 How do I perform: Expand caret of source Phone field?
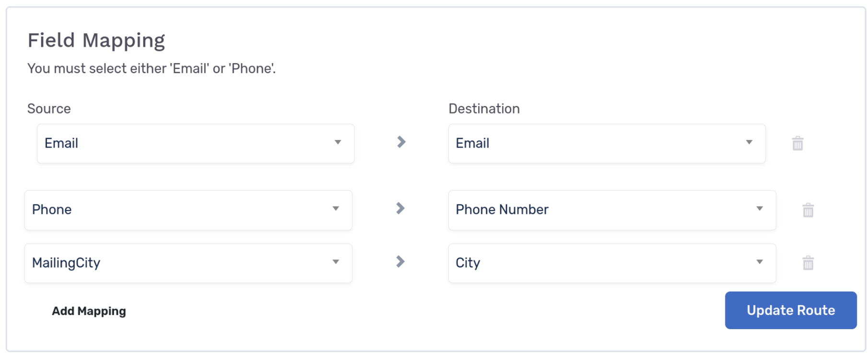coord(336,208)
